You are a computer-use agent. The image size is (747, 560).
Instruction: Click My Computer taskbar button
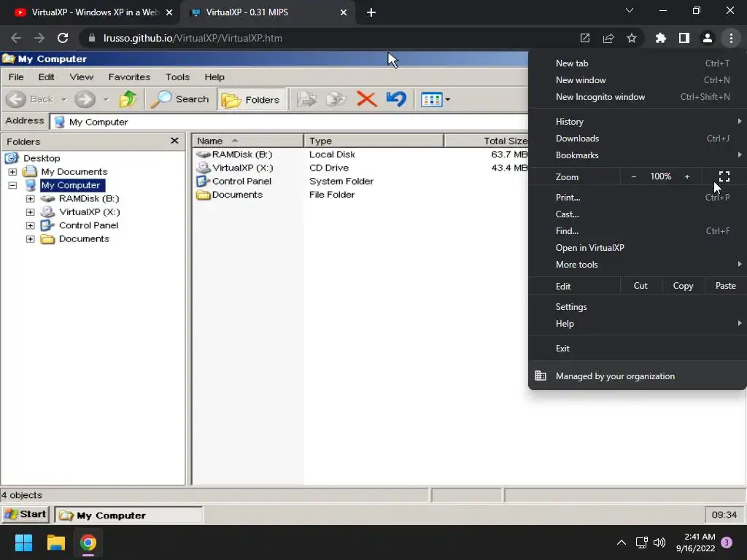click(x=128, y=516)
